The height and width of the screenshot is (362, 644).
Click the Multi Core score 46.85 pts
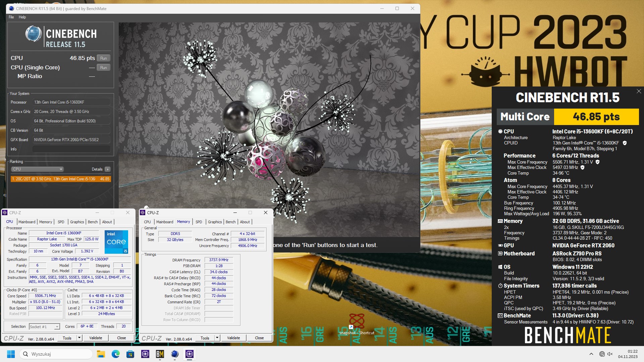pos(596,117)
